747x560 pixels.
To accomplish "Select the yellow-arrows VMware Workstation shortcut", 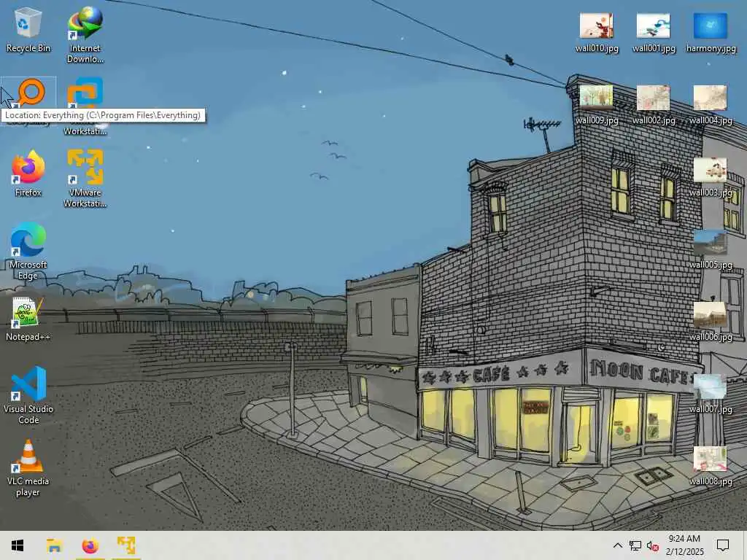I will click(x=85, y=179).
